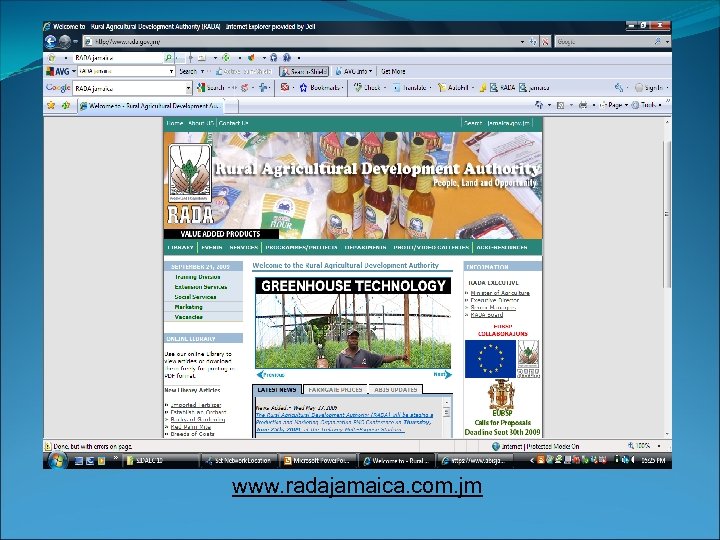Image resolution: width=720 pixels, height=540 pixels.
Task: Open the Google toolbar search box dropdown
Action: pyautogui.click(x=188, y=88)
